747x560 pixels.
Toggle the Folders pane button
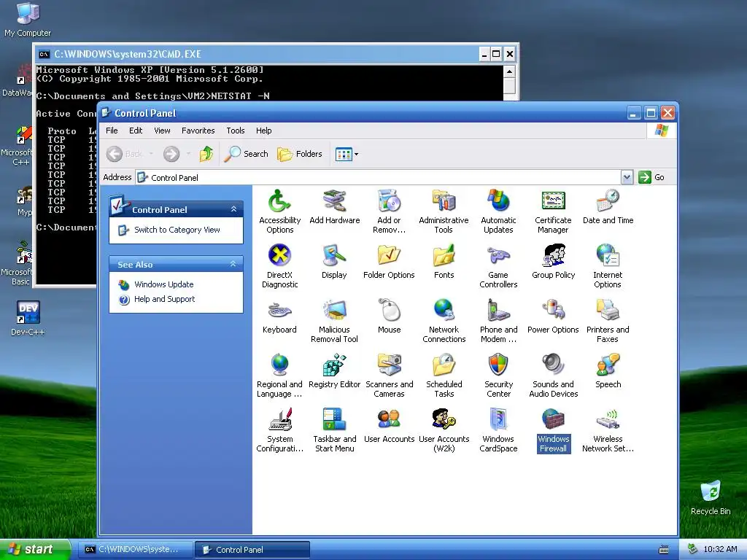300,154
